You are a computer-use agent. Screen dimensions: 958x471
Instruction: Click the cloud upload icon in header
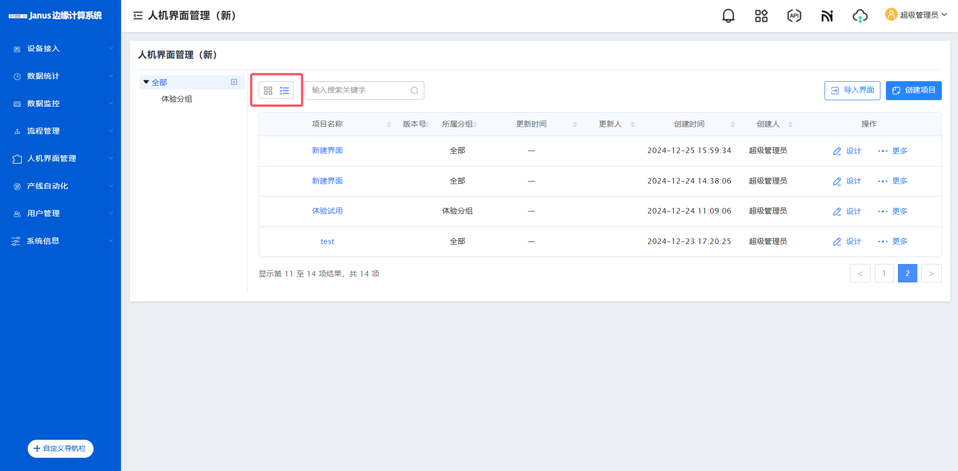point(860,16)
